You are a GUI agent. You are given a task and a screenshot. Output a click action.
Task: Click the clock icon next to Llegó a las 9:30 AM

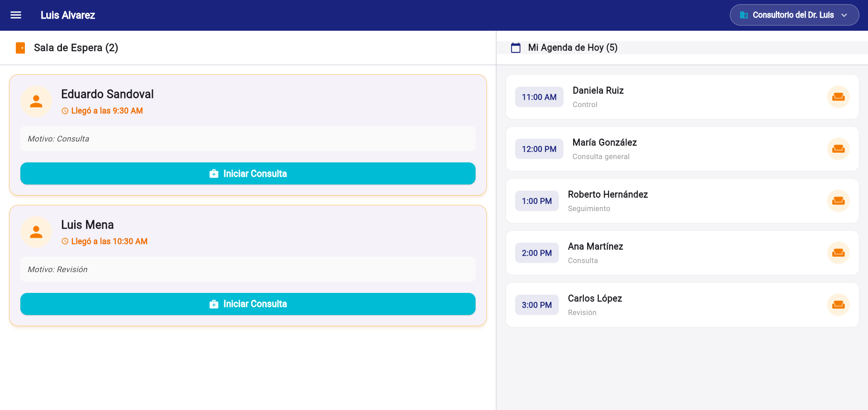pyautogui.click(x=65, y=111)
